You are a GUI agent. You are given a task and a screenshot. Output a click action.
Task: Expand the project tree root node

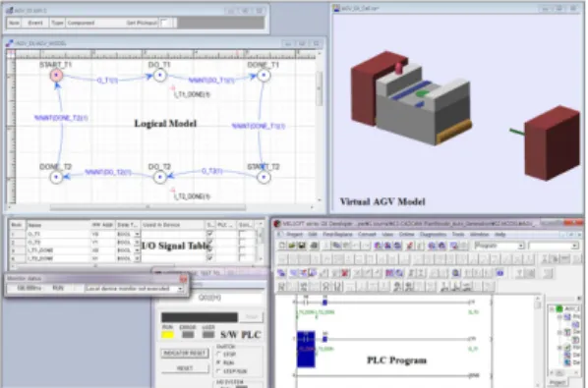pyautogui.click(x=552, y=309)
